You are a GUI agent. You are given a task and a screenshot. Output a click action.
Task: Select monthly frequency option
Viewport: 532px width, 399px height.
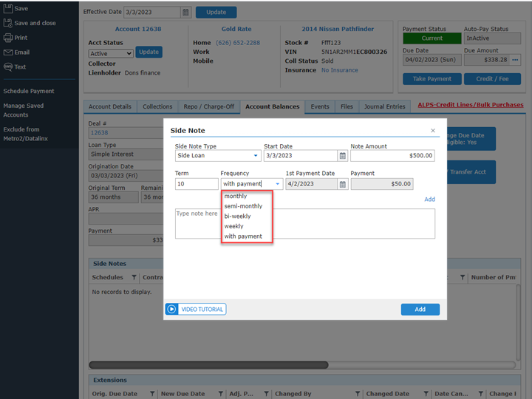(236, 196)
